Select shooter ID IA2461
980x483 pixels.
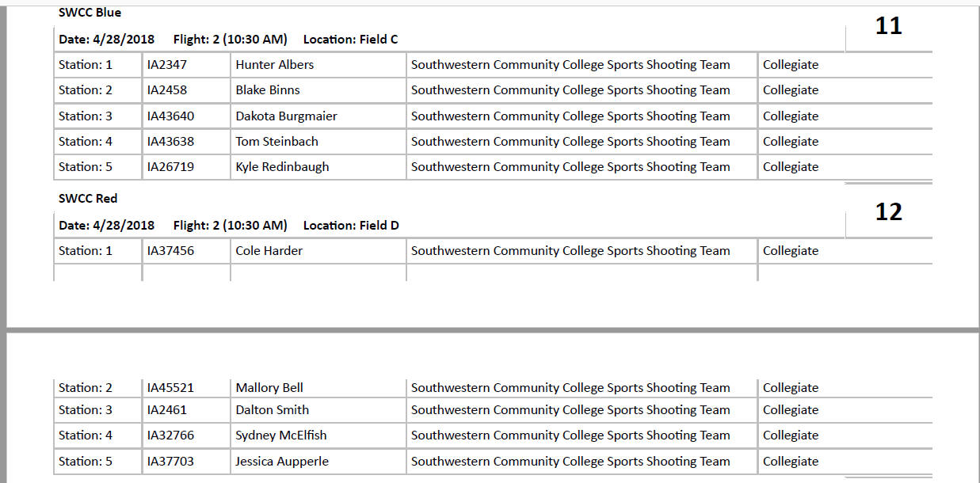[167, 410]
